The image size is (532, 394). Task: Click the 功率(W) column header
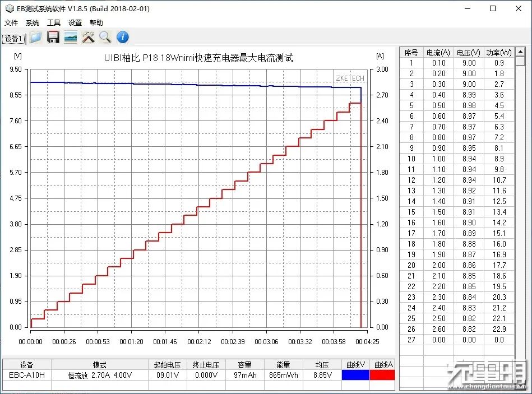(x=499, y=53)
